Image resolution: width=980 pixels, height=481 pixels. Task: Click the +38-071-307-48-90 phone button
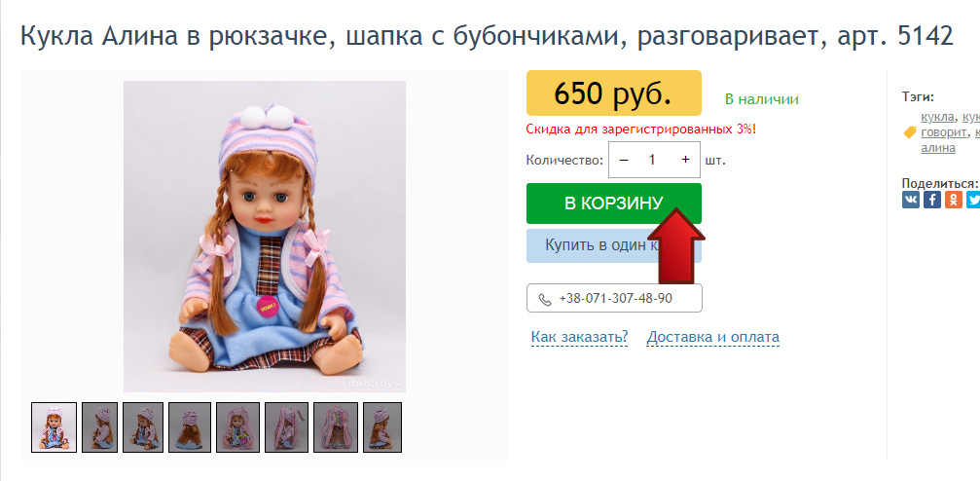point(614,298)
